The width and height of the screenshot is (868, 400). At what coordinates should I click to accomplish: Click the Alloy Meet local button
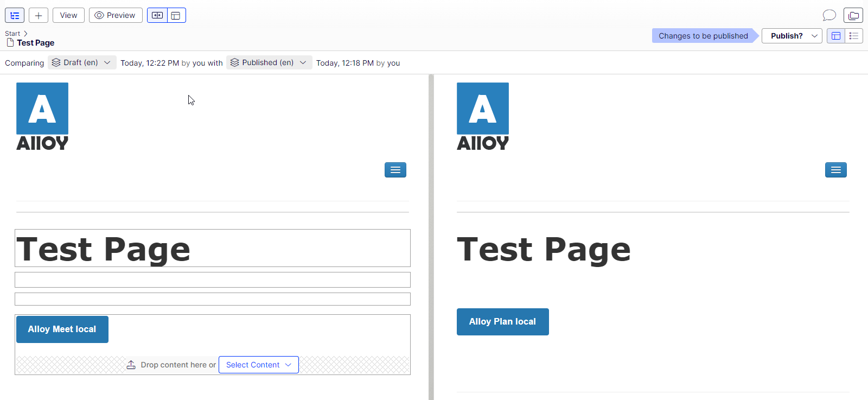tap(62, 329)
